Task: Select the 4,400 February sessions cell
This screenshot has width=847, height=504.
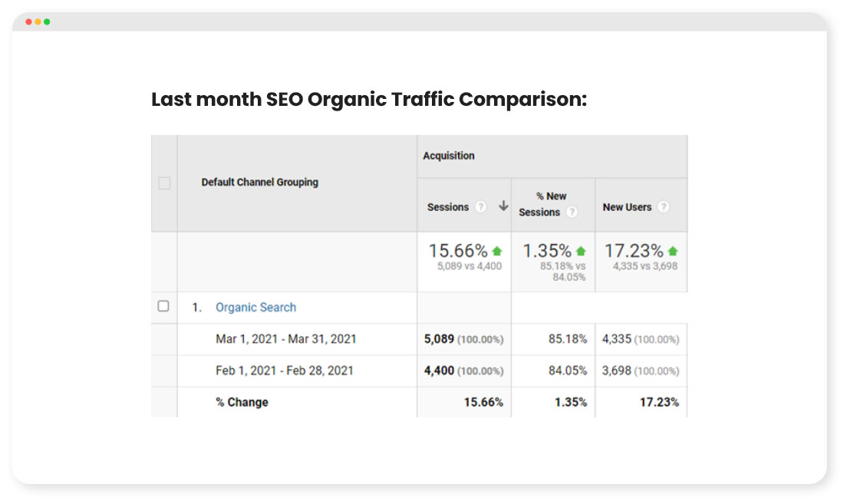Action: click(463, 371)
